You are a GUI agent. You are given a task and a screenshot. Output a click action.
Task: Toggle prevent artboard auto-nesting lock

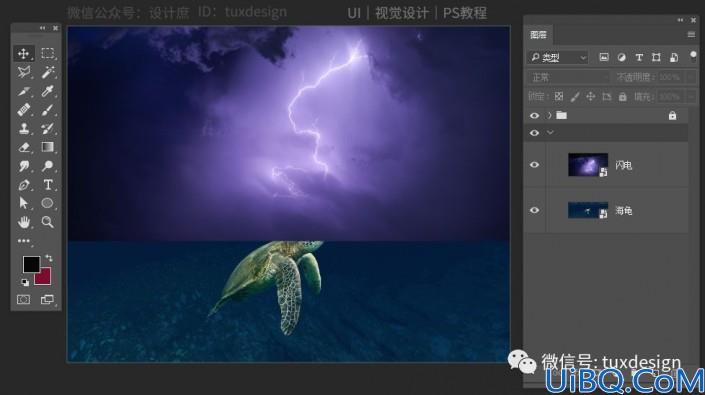607,97
